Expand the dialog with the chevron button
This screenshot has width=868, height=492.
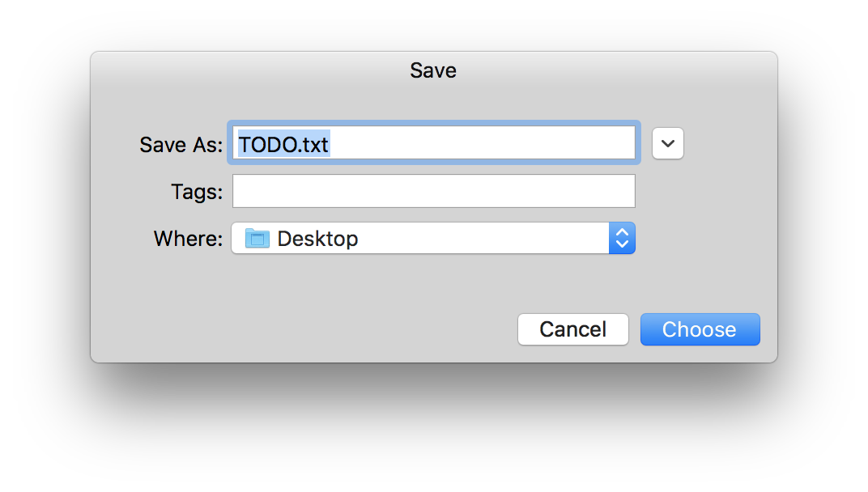click(668, 143)
